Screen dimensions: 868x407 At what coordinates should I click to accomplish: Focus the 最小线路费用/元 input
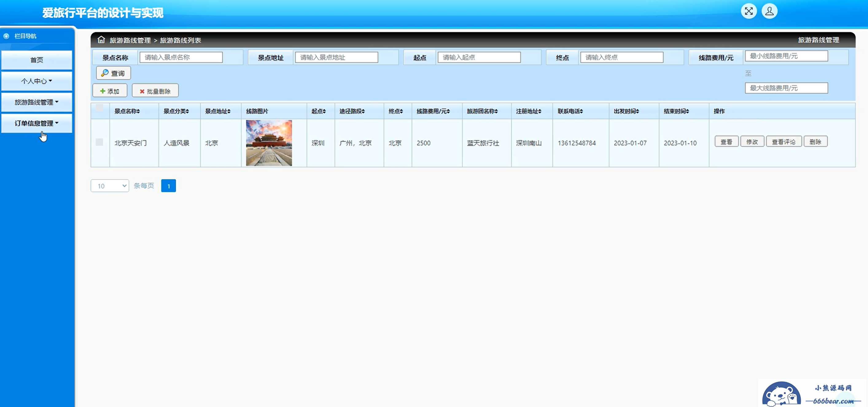coord(786,56)
